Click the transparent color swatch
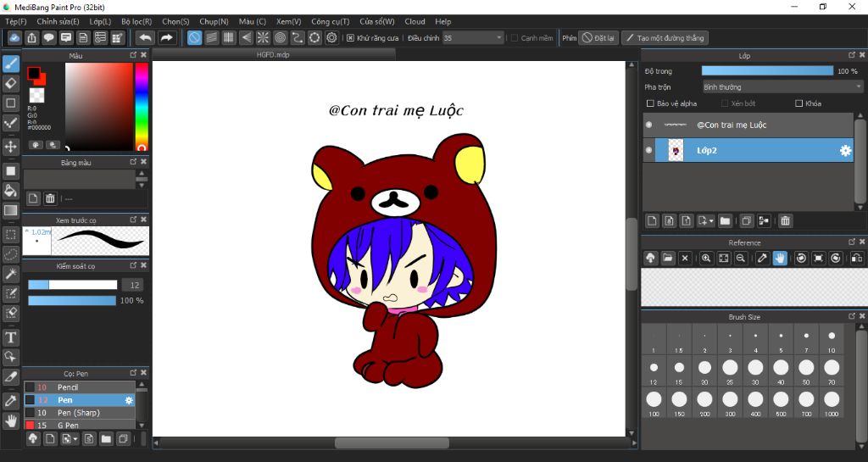This screenshot has width=868, height=462. pyautogui.click(x=36, y=95)
